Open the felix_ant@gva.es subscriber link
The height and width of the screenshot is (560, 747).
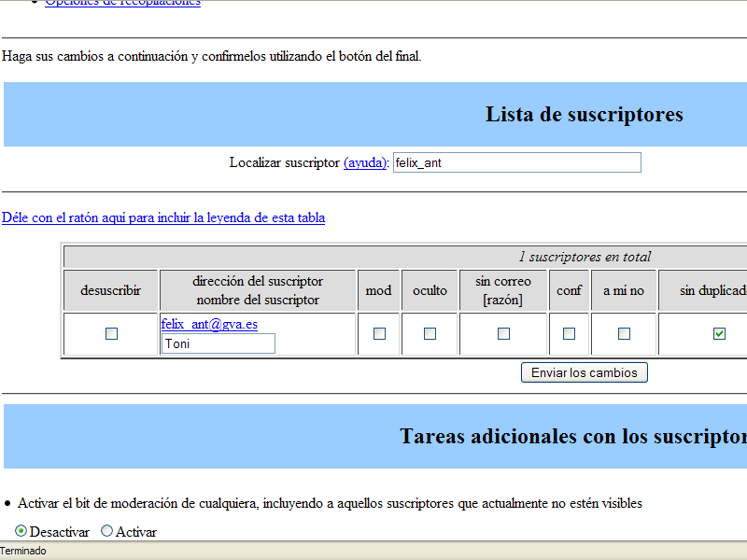tap(209, 324)
